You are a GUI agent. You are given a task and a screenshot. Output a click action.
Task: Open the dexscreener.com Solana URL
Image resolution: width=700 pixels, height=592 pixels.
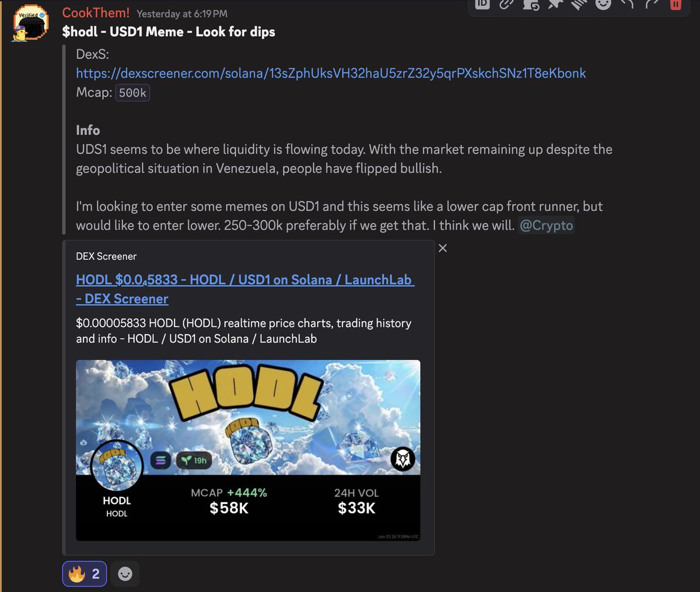[x=331, y=73]
